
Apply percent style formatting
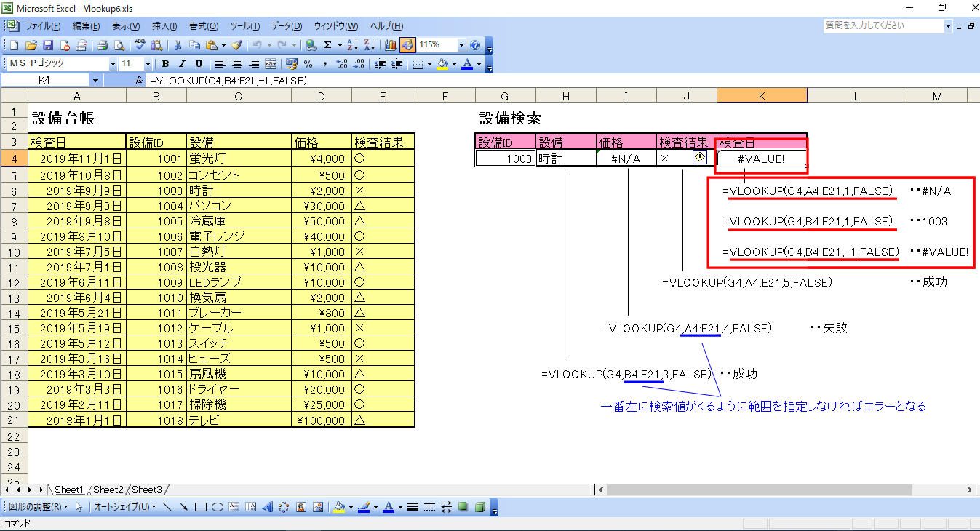308,64
